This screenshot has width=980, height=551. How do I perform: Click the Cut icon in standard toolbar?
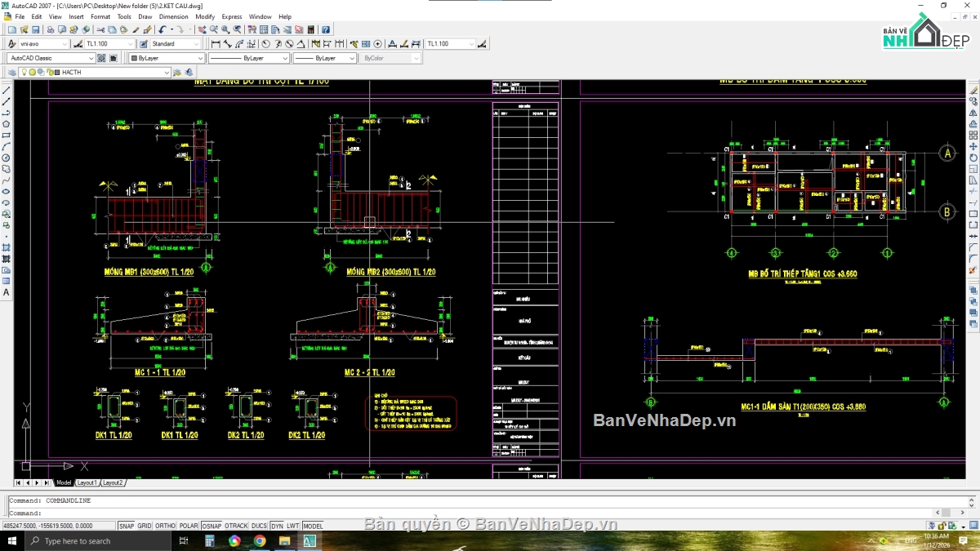point(100,29)
